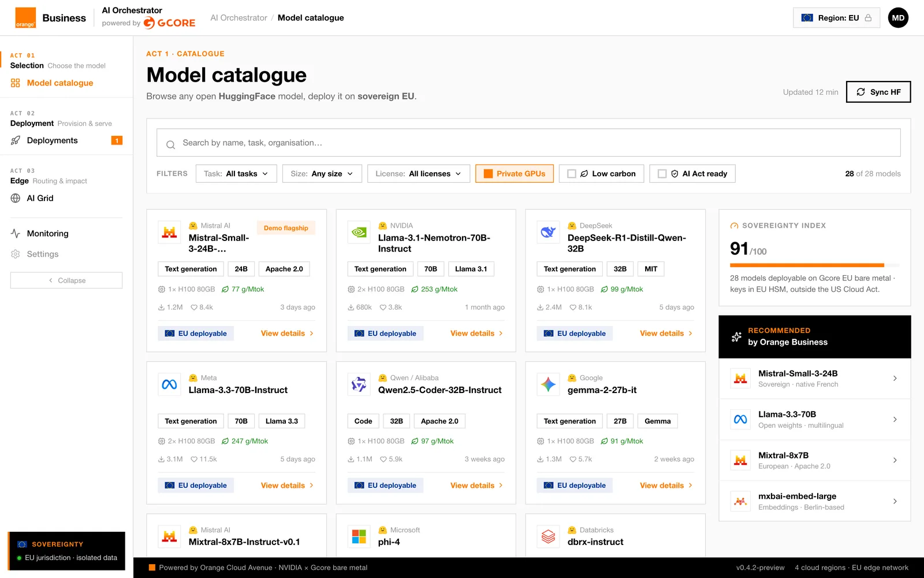This screenshot has height=578, width=924.
Task: Click the Sovereignty Index orange progress bar
Action: [x=807, y=265]
